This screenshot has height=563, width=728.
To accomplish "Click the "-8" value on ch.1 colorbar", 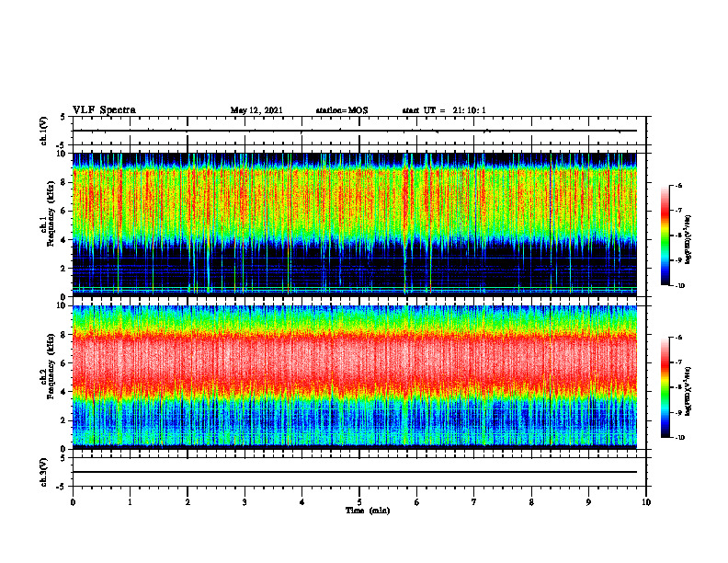I will [678, 236].
